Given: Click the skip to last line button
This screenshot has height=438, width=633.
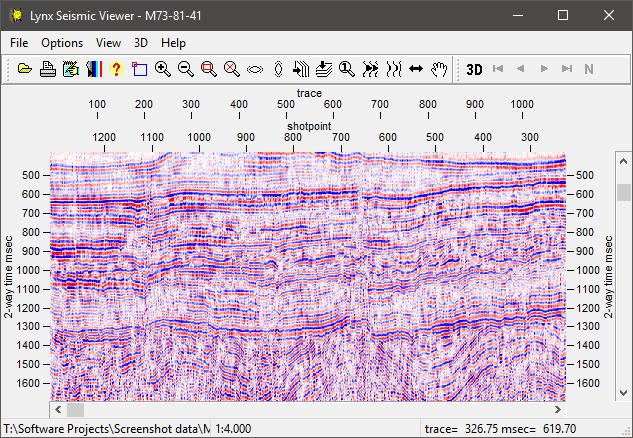Looking at the screenshot, I should (x=567, y=69).
